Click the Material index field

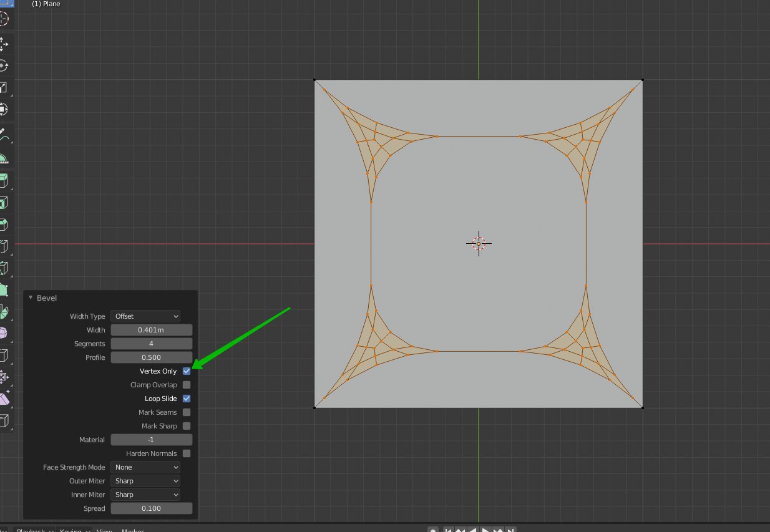coord(151,440)
